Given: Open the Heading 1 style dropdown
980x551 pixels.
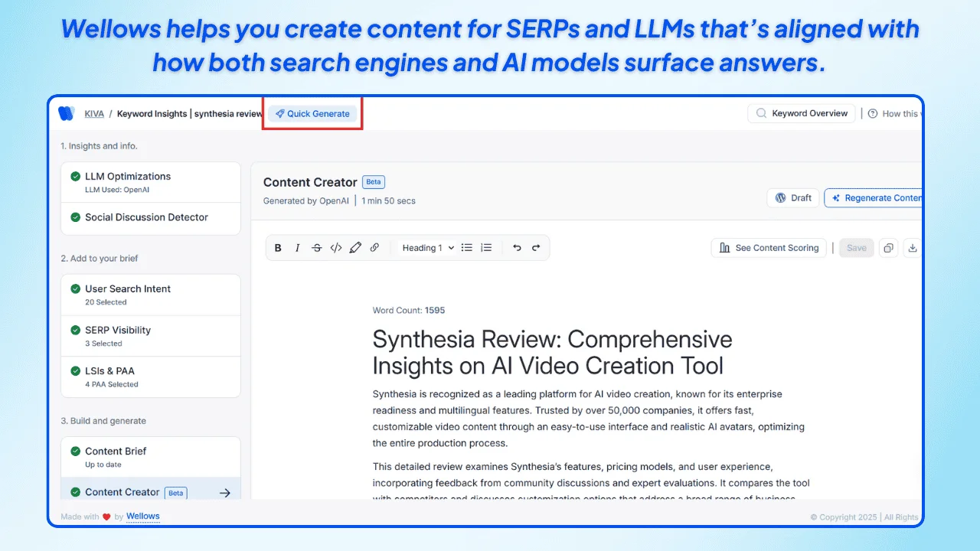Looking at the screenshot, I should point(426,247).
